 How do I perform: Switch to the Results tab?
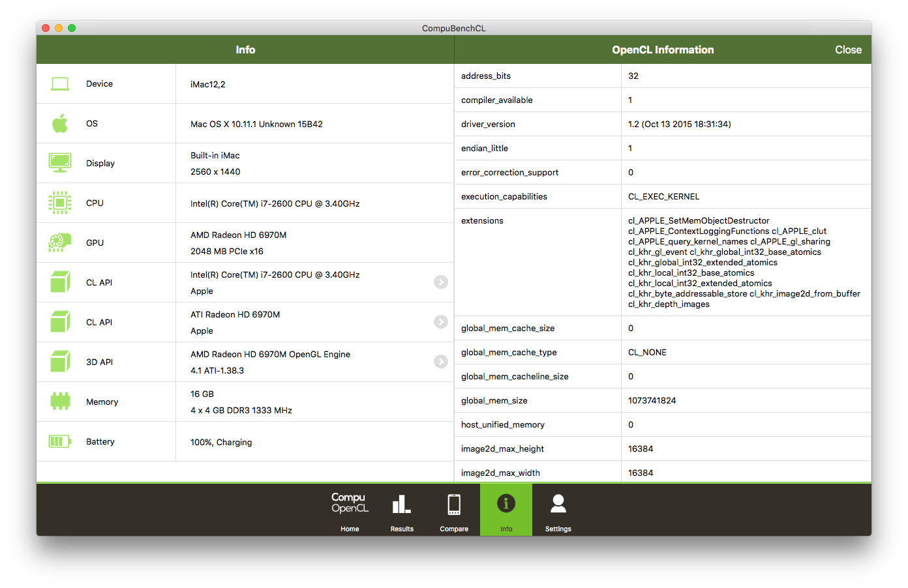pos(402,511)
